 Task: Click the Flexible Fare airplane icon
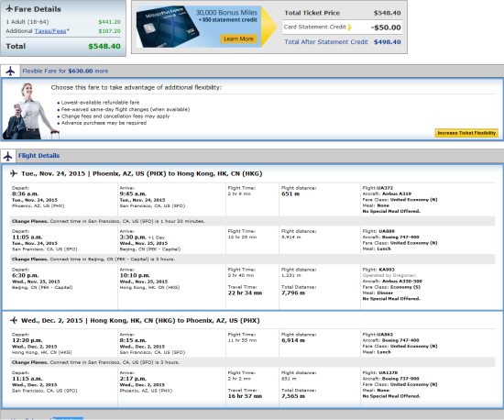[x=10, y=72]
